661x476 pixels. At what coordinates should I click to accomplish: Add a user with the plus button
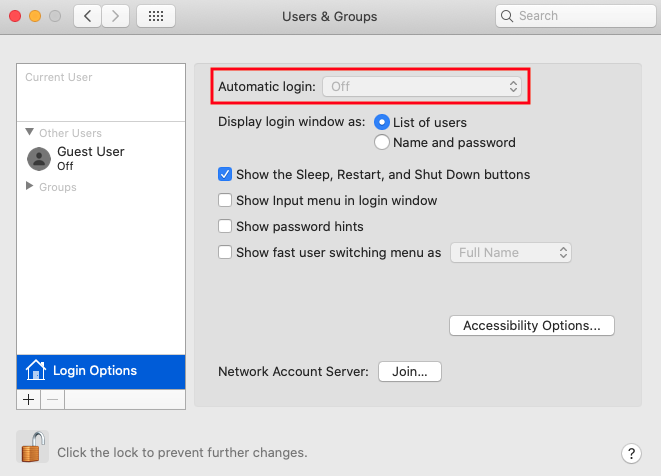(29, 399)
